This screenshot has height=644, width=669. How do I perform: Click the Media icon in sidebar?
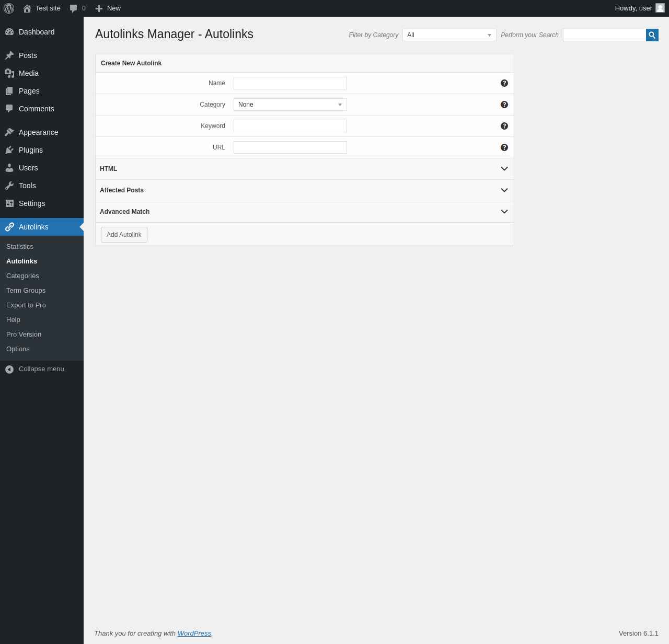[9, 73]
